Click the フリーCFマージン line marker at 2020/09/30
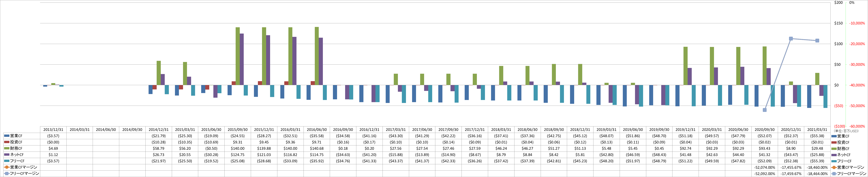Viewport: 868px width, 177px height. (x=765, y=110)
